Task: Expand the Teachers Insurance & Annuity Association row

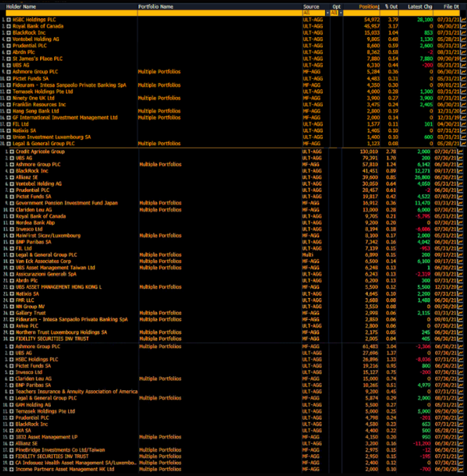Action: coord(11,392)
